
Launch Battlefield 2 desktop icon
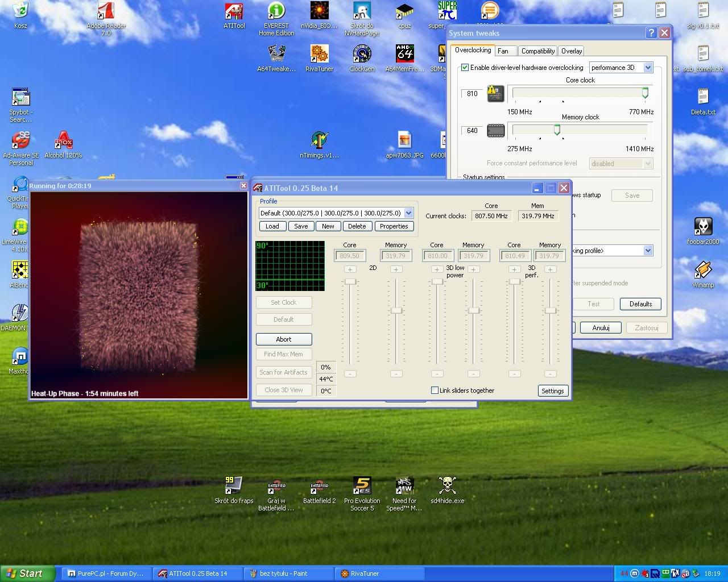coord(319,490)
